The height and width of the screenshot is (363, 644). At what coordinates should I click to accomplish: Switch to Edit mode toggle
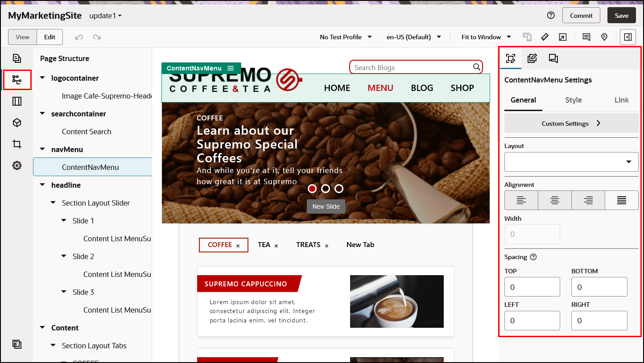50,37
